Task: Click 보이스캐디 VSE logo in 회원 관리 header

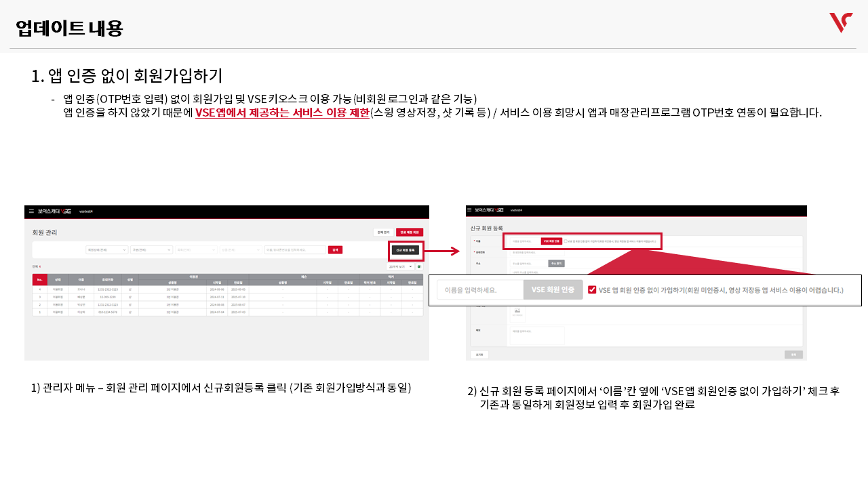Action: coord(55,211)
